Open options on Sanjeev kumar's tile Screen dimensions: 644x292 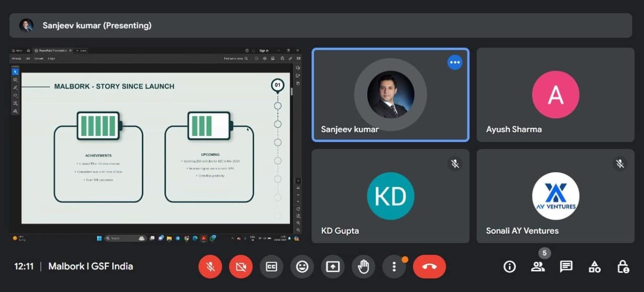455,62
